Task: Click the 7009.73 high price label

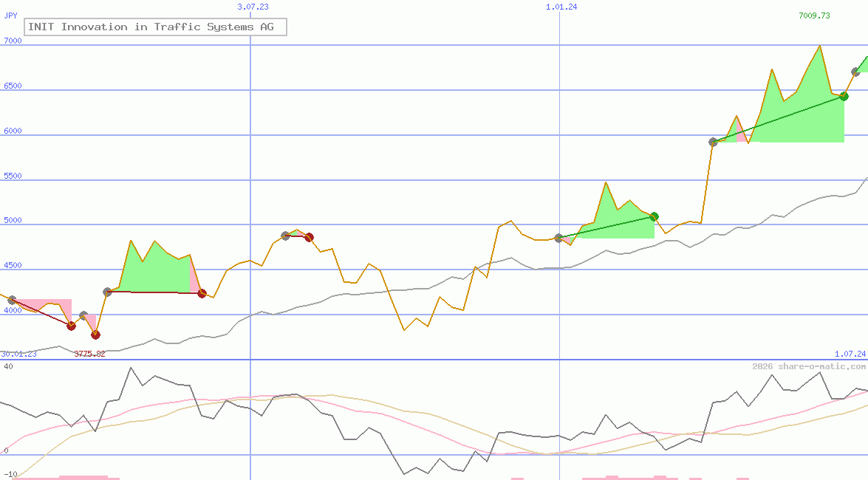Action: (x=814, y=16)
